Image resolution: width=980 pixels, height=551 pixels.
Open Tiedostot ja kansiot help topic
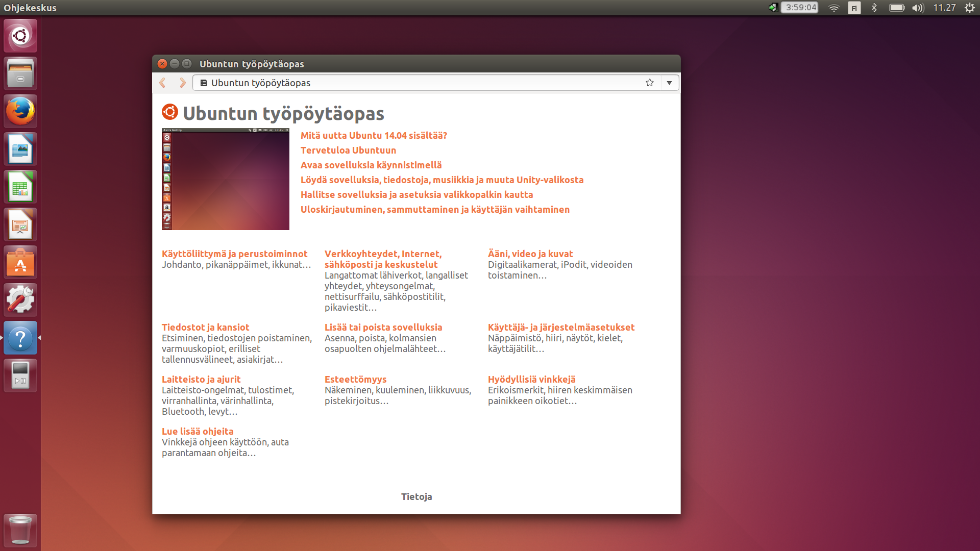point(205,327)
